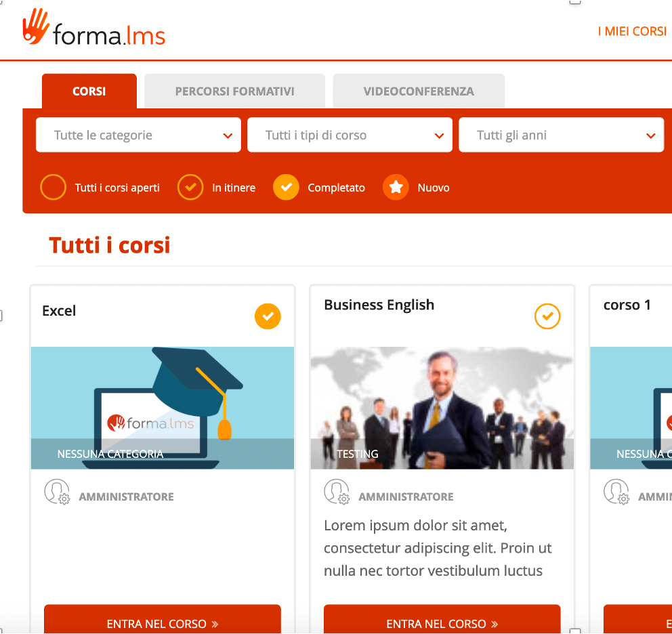Expand the Tutti i tipi di corso dropdown
The height and width of the screenshot is (634, 672).
tap(350, 135)
